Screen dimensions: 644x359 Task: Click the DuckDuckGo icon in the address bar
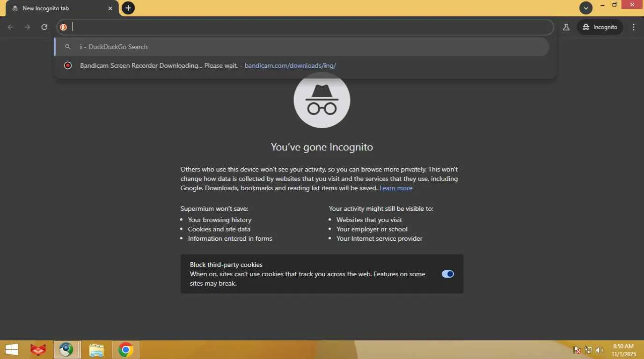tap(64, 27)
